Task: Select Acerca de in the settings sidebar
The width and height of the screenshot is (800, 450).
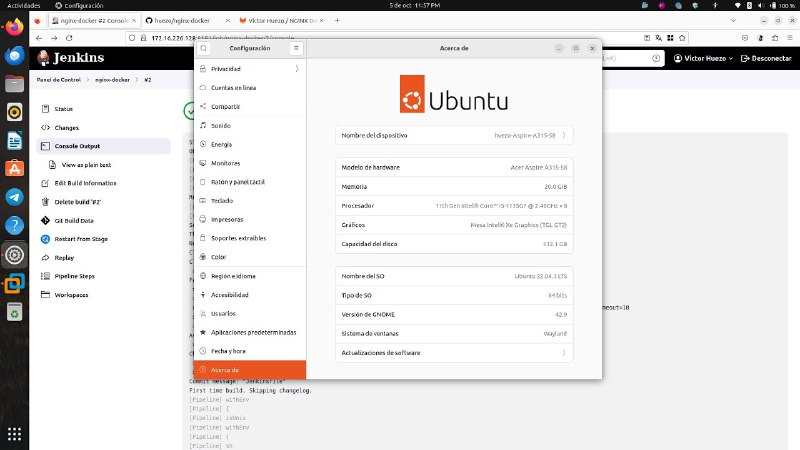Action: pos(250,370)
